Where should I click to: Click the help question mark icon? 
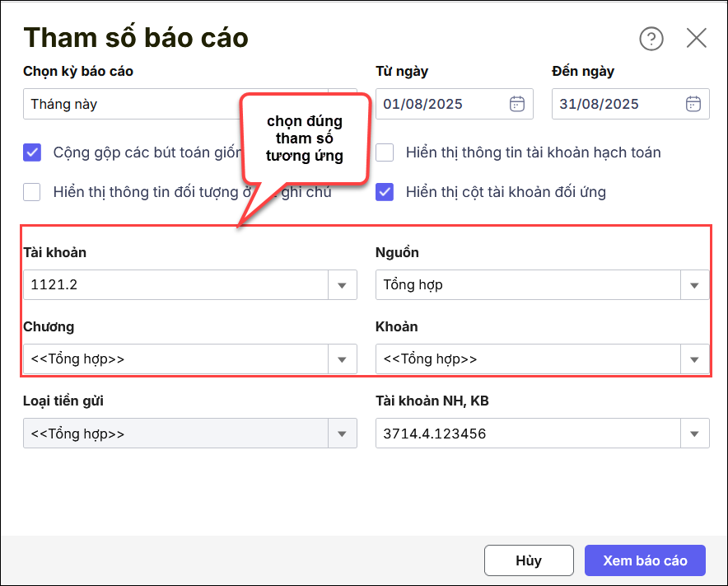(x=651, y=39)
